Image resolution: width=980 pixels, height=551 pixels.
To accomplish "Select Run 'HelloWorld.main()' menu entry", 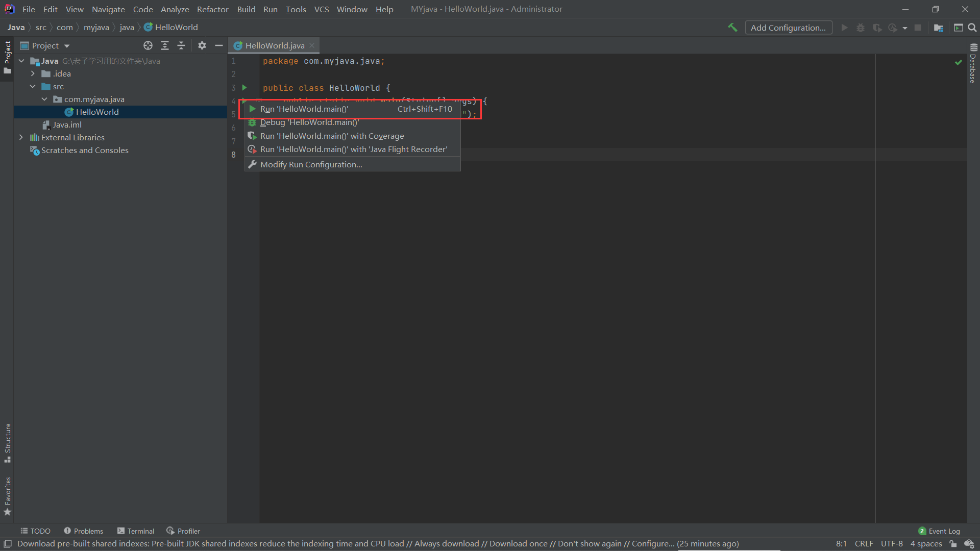I will tap(304, 109).
